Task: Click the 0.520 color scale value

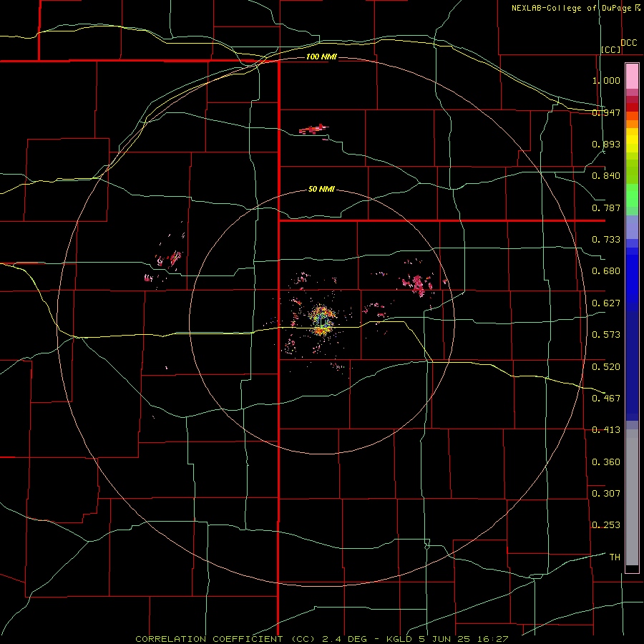Action: pyautogui.click(x=606, y=367)
